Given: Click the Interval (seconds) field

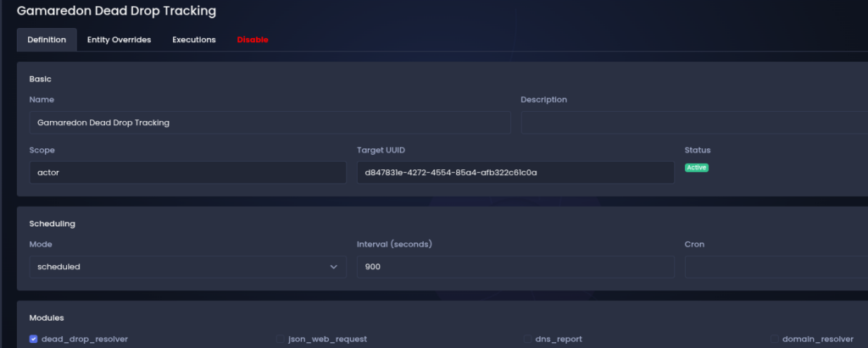Looking at the screenshot, I should pos(515,267).
